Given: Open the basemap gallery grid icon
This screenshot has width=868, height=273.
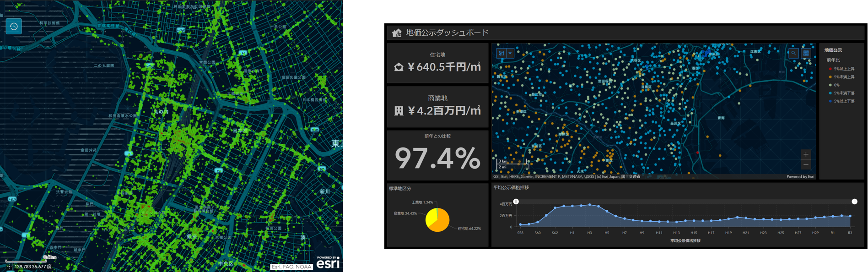Looking at the screenshot, I should pyautogui.click(x=806, y=53).
